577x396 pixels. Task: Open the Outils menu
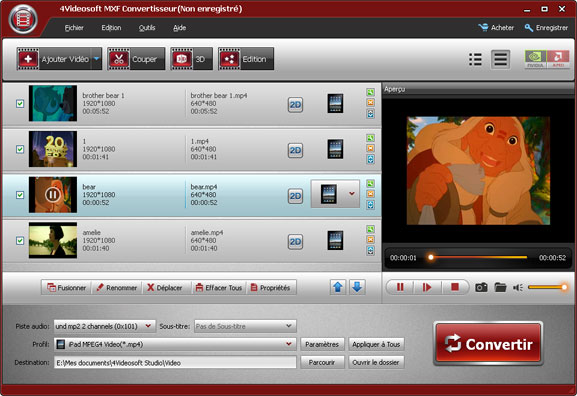[x=147, y=28]
